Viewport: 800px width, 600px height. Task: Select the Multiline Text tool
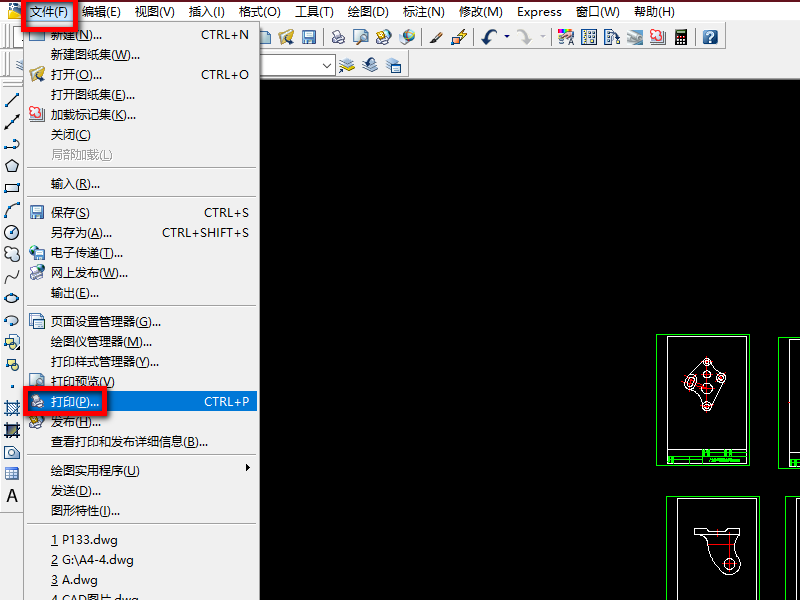[x=11, y=496]
